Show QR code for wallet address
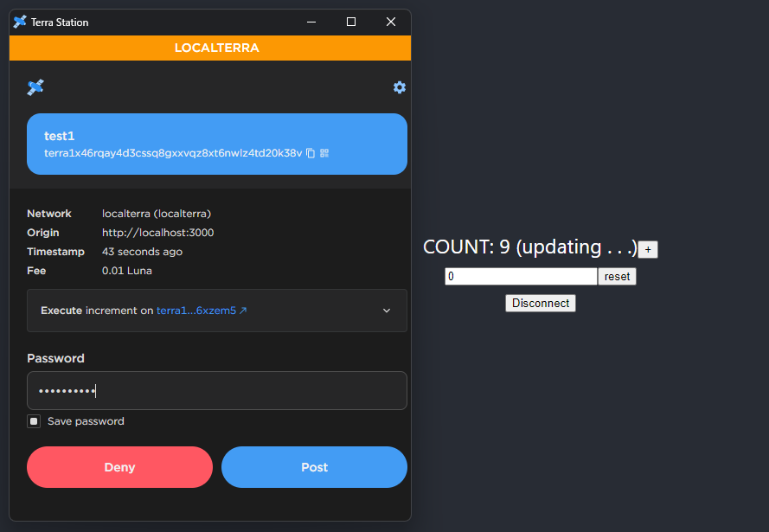The height and width of the screenshot is (532, 769). [x=324, y=153]
